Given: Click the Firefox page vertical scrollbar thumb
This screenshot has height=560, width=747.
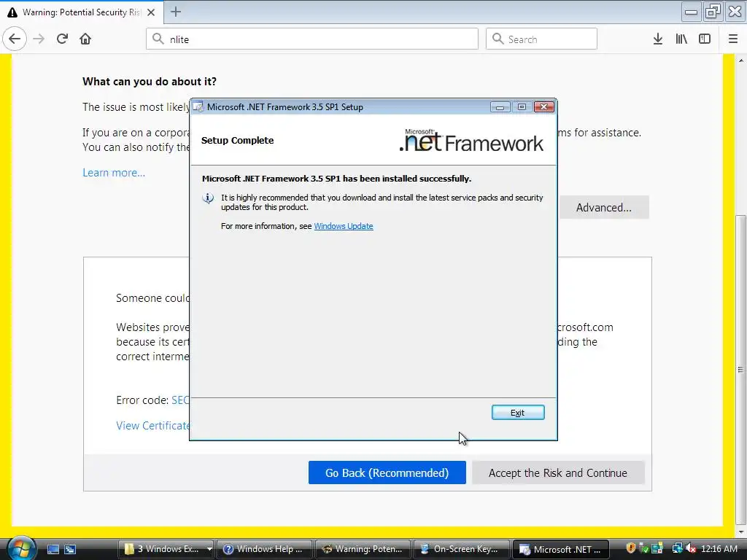Looking at the screenshot, I should pyautogui.click(x=741, y=370).
